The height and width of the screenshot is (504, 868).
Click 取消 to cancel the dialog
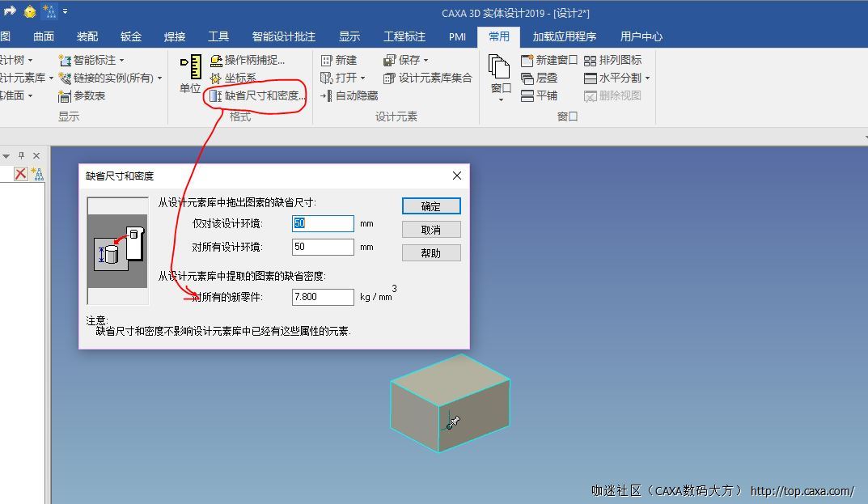(431, 229)
